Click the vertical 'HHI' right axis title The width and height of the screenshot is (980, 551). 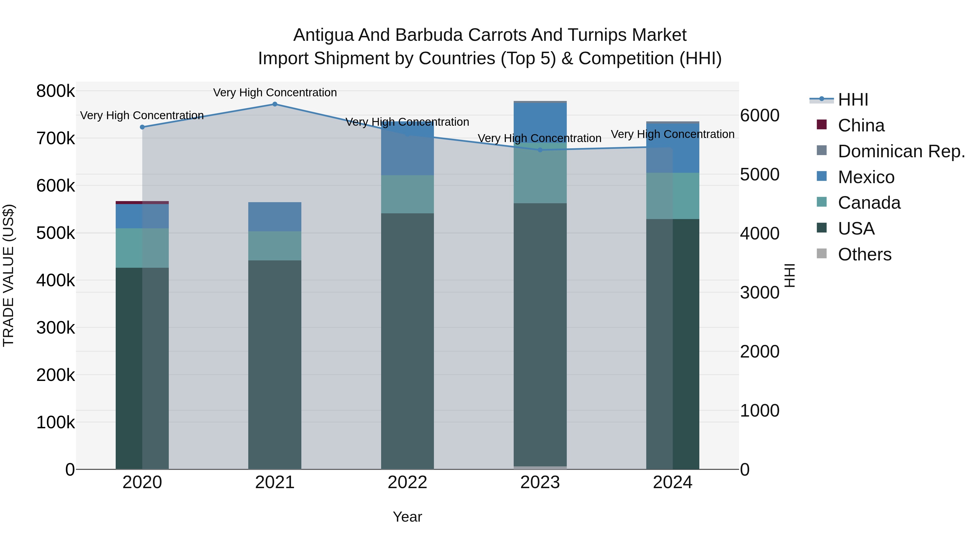click(790, 275)
